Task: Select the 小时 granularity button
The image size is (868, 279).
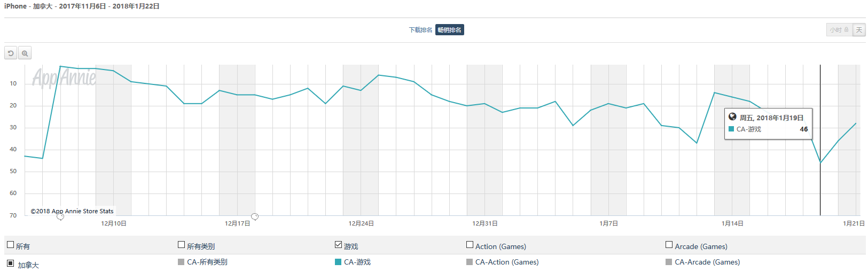Action: coord(839,30)
